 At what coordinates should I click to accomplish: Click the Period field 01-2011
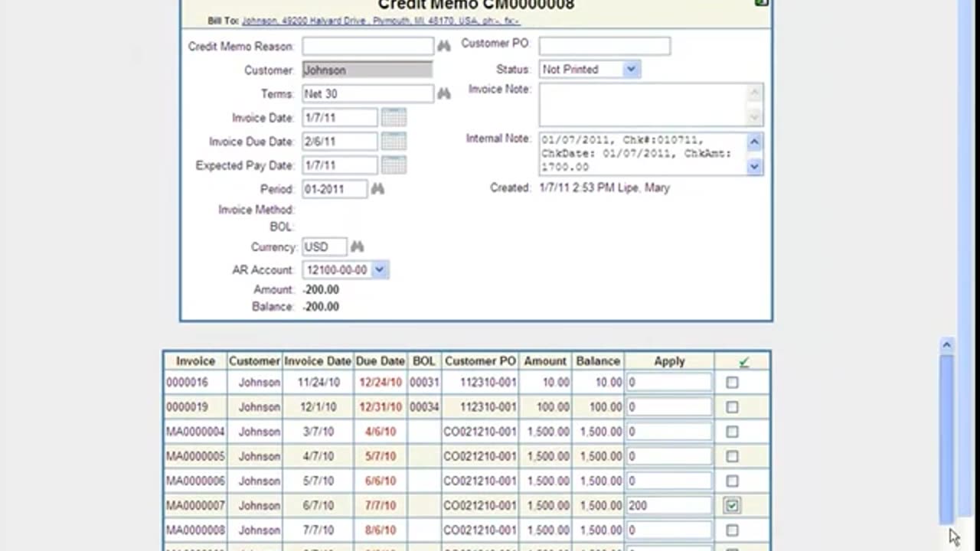pyautogui.click(x=335, y=189)
